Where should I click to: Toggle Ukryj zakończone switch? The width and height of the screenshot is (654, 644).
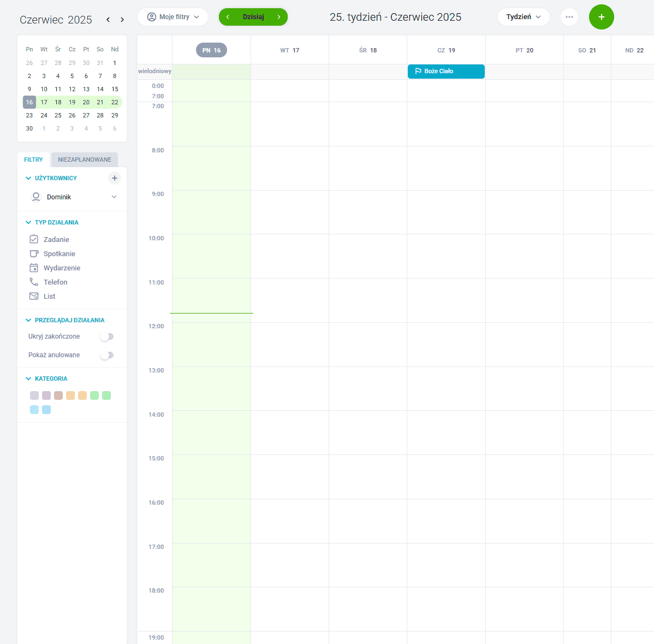pyautogui.click(x=107, y=336)
